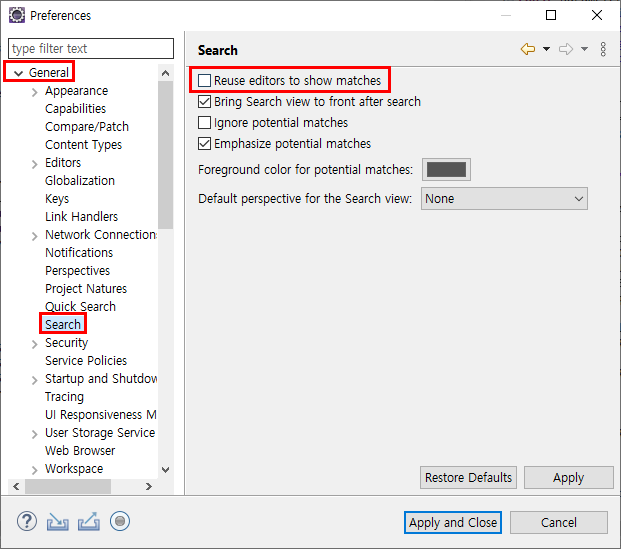This screenshot has height=549, width=621.
Task: Uncheck Emphasize potential matches
Action: pyautogui.click(x=204, y=143)
